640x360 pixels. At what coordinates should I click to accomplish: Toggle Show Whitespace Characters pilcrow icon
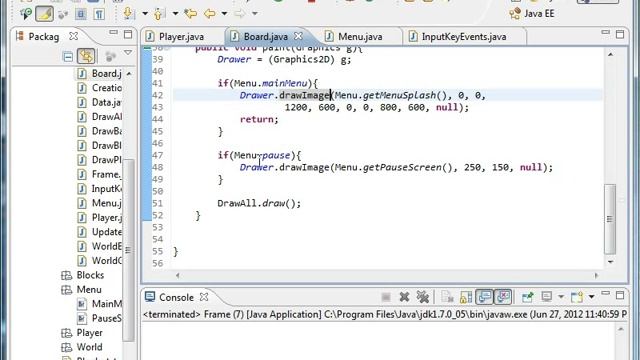pos(99,14)
